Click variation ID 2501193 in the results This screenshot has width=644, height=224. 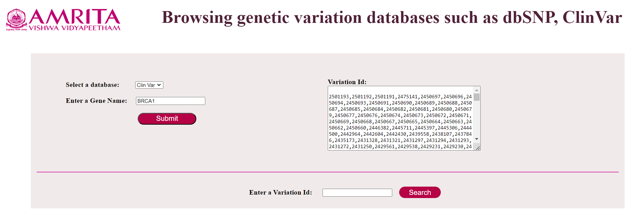coord(339,97)
